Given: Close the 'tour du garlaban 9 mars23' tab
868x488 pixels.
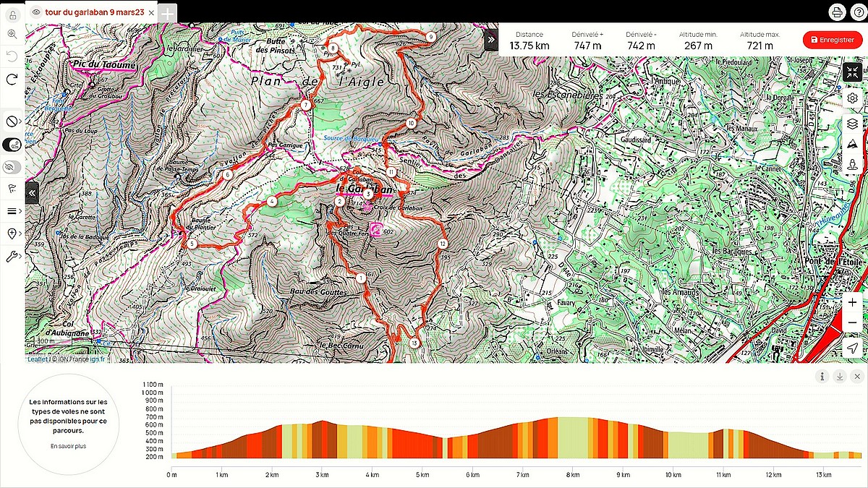Looking at the screenshot, I should [x=153, y=12].
